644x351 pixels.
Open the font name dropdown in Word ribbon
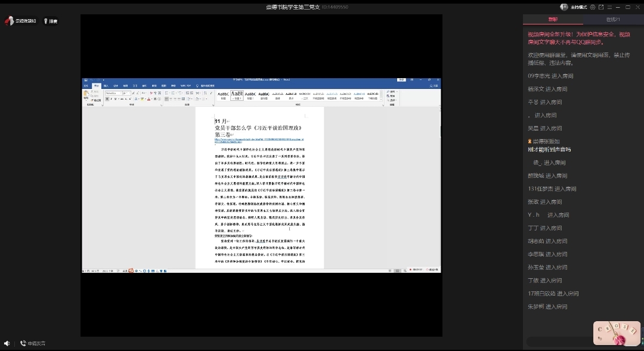tap(120, 93)
